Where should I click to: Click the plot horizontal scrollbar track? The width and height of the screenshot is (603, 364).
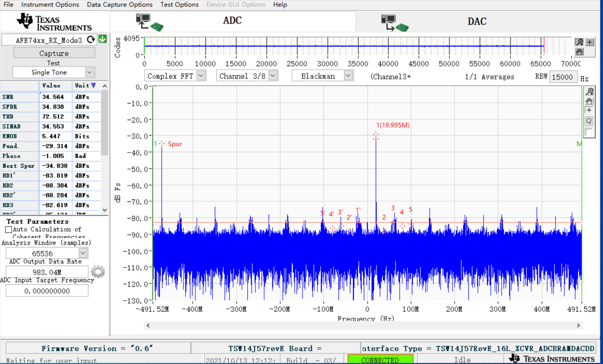(x=363, y=325)
